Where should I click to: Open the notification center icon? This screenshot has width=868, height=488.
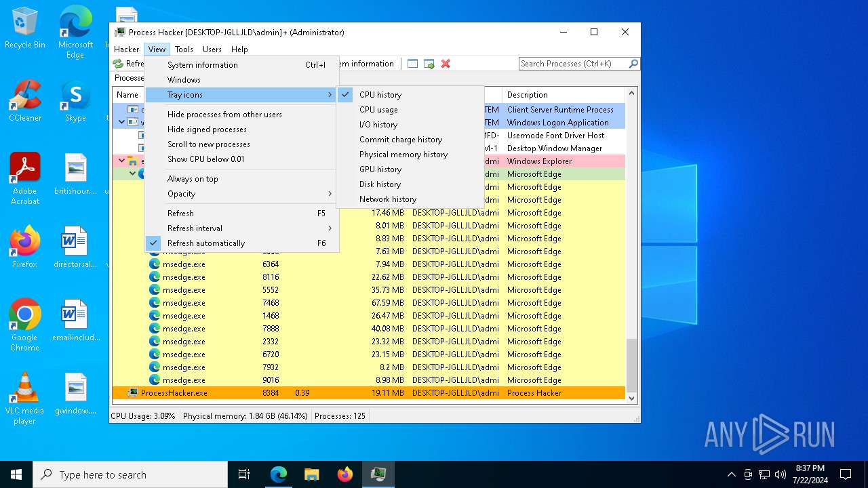[x=846, y=474]
